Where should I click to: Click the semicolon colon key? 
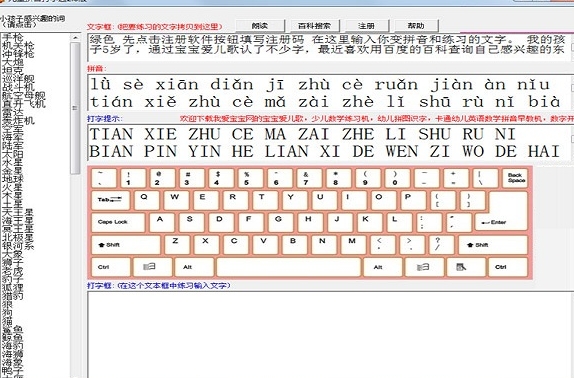pos(429,222)
